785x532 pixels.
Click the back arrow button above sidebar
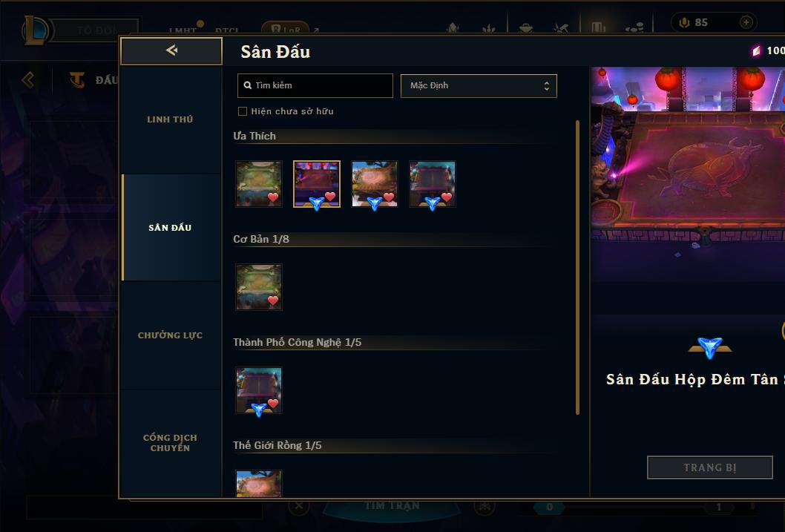(x=171, y=50)
